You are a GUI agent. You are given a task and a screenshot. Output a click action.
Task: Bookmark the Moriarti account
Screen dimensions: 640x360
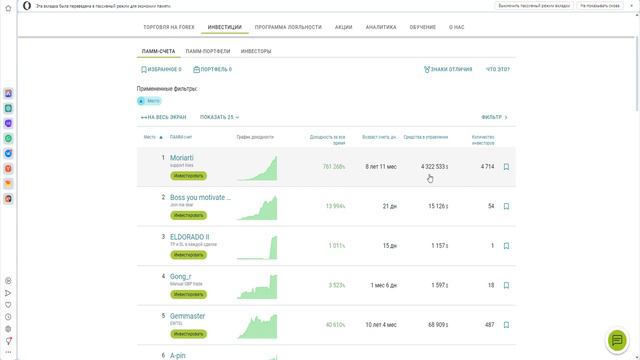pyautogui.click(x=506, y=167)
